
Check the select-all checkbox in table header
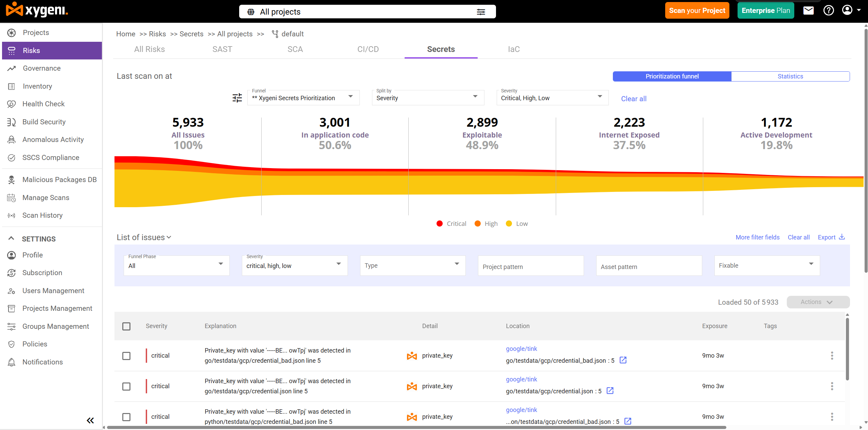126,326
